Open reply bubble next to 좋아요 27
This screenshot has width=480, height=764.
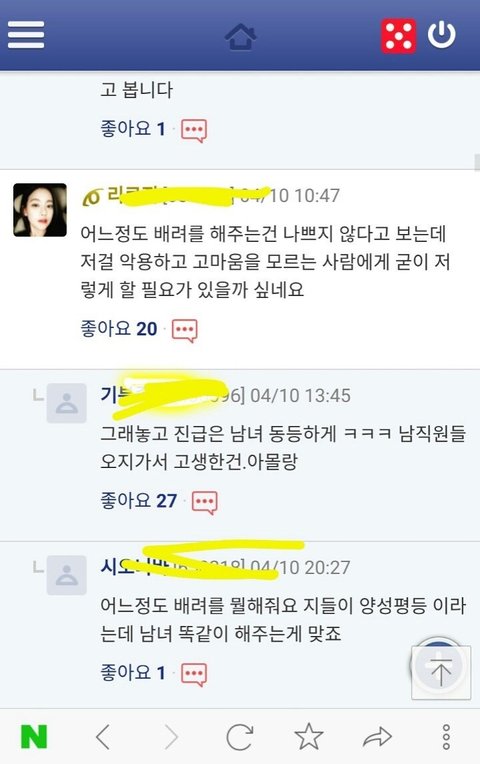[x=204, y=502]
